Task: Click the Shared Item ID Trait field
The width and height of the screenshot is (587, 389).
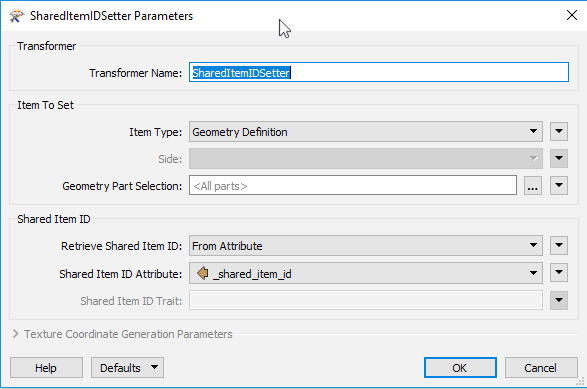Action: pos(365,300)
